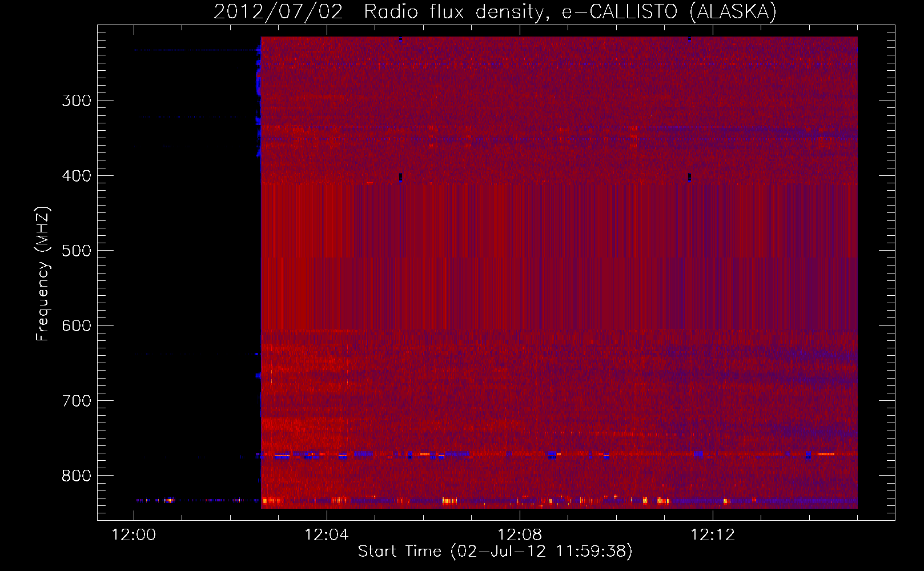924x571 pixels.
Task: Click the 400 frequency tick label
Action: pos(77,176)
